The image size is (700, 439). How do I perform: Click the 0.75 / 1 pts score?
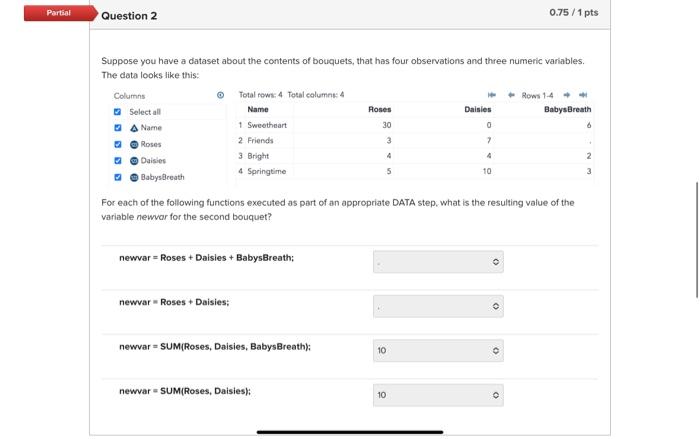coord(574,13)
